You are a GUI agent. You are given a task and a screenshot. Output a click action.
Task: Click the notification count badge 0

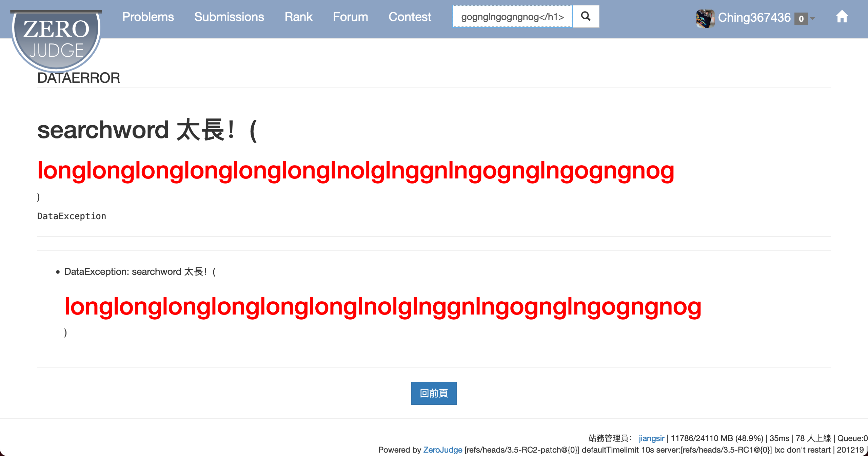pyautogui.click(x=801, y=19)
